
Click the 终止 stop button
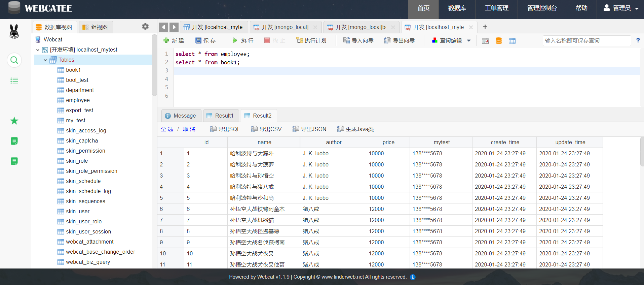(275, 40)
